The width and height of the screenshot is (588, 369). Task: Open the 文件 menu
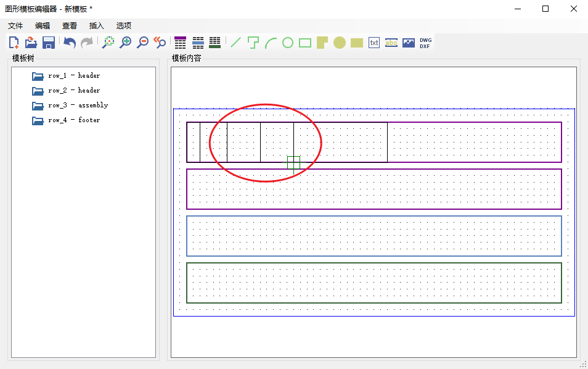click(x=15, y=25)
